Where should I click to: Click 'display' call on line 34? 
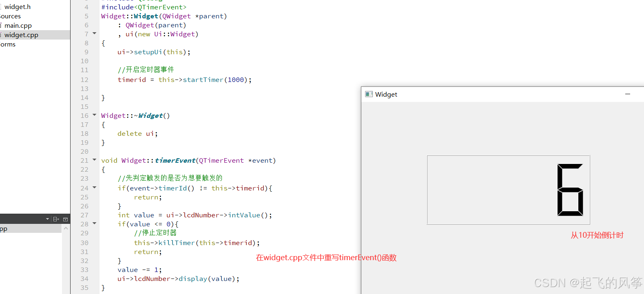[193, 279]
